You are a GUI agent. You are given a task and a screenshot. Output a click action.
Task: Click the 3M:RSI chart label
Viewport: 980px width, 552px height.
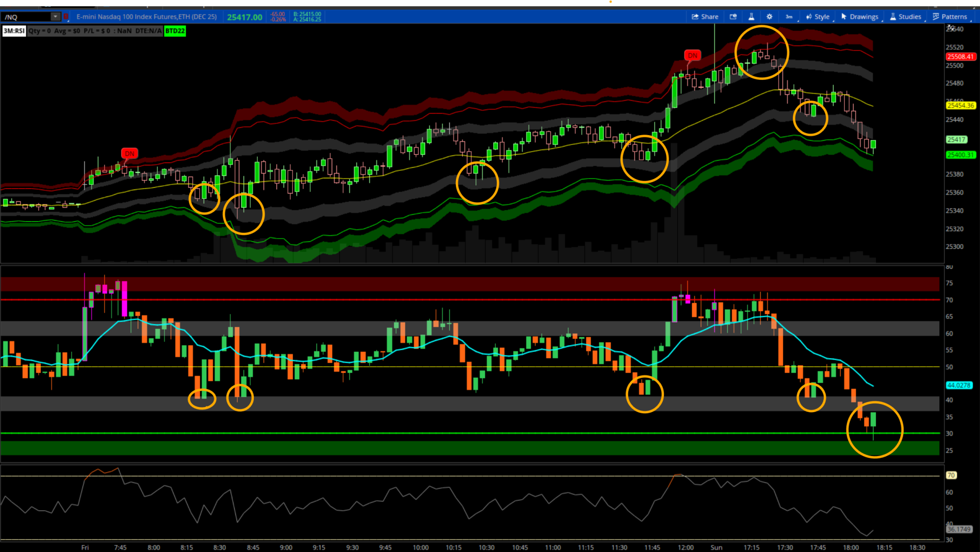click(14, 31)
